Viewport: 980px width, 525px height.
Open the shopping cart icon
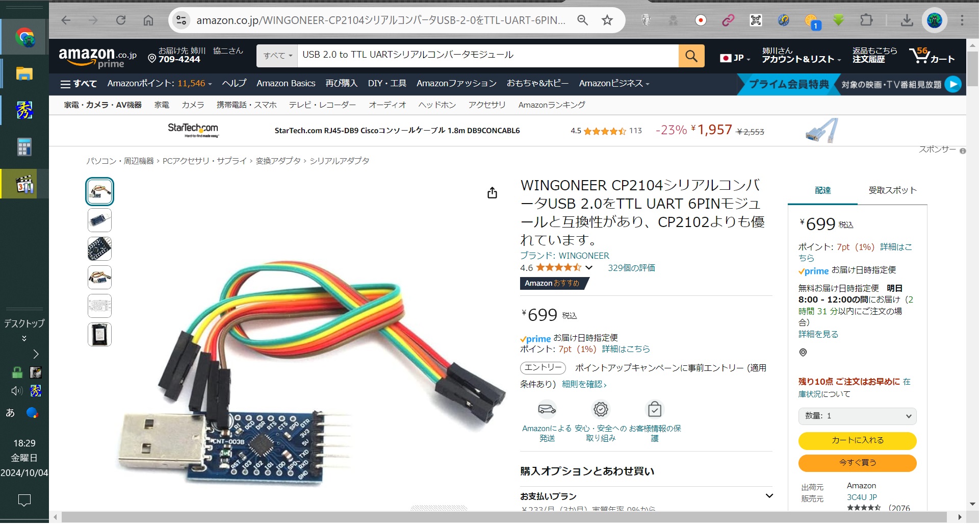932,55
